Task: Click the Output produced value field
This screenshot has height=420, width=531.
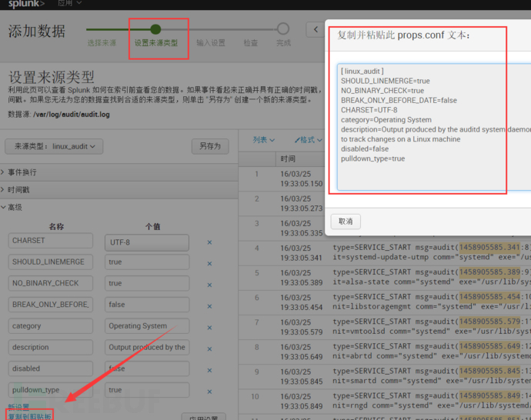Action: coord(147,347)
